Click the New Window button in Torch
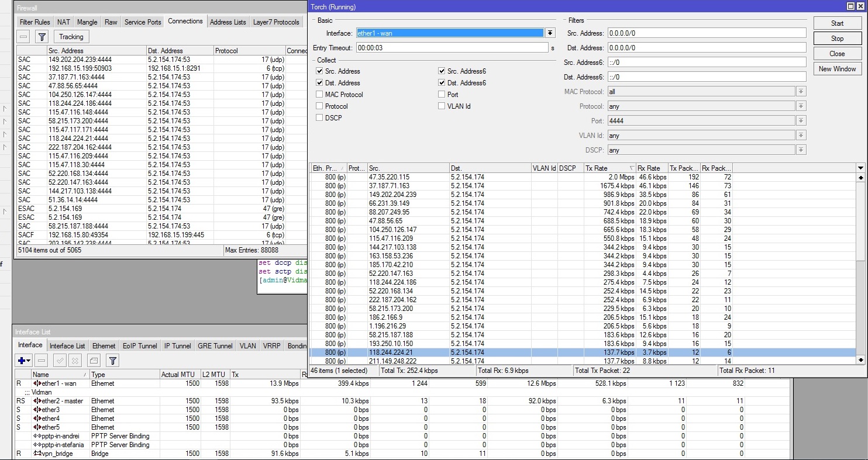868x460 pixels. [x=837, y=69]
